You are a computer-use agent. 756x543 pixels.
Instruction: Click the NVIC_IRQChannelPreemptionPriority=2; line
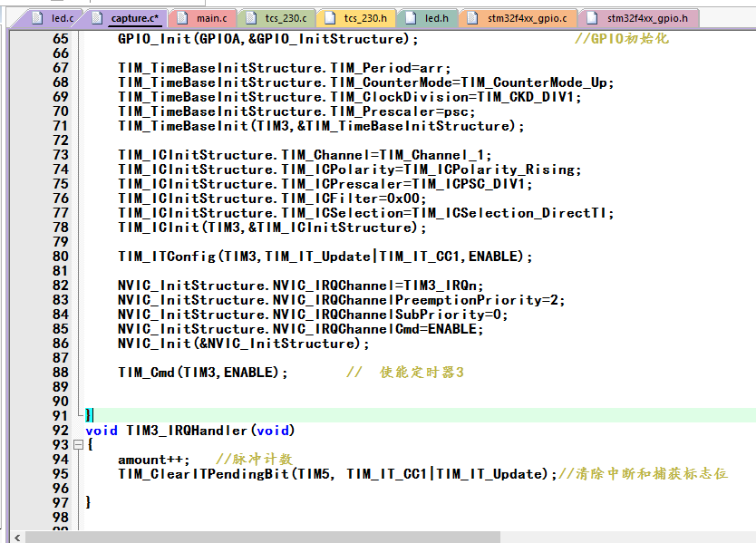342,300
